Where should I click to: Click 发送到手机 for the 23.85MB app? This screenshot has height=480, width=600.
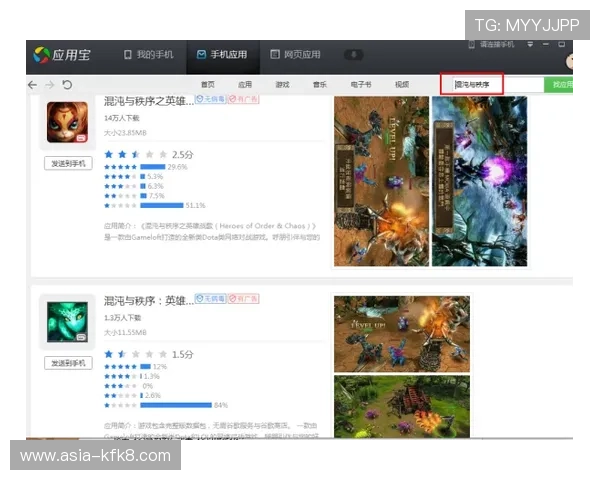point(68,163)
